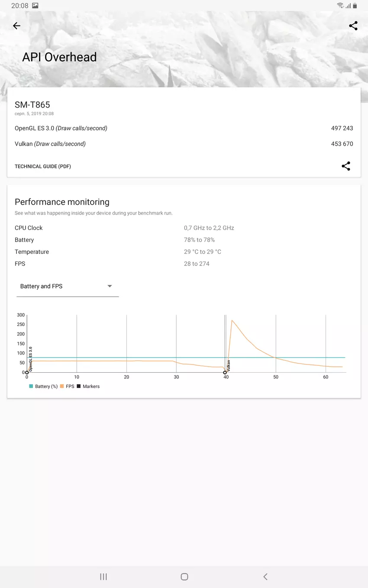Toggle the Battery (%) legend item

point(43,387)
